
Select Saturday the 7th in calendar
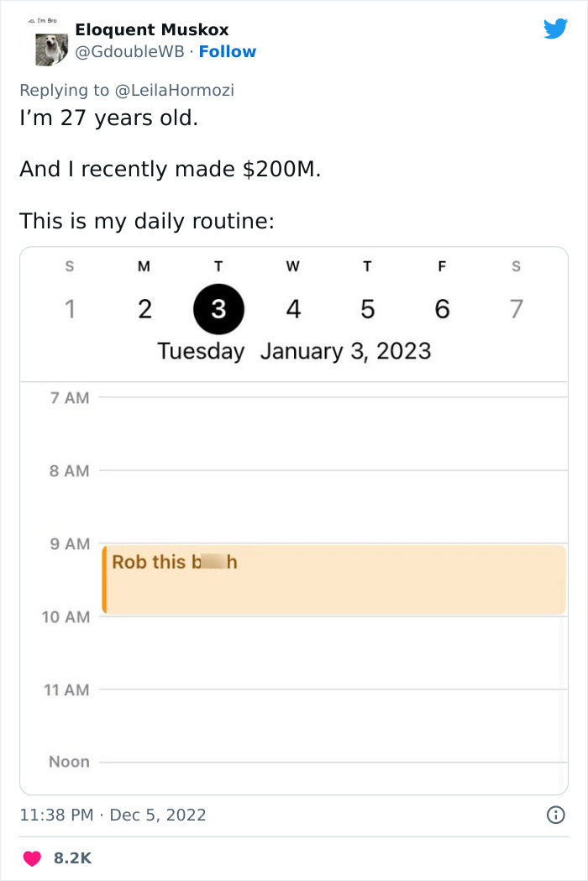click(516, 309)
